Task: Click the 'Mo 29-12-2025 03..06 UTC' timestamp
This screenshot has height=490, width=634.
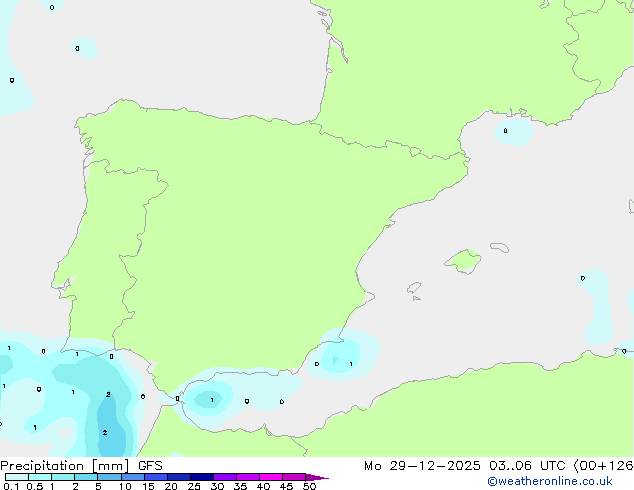Action: (x=464, y=466)
